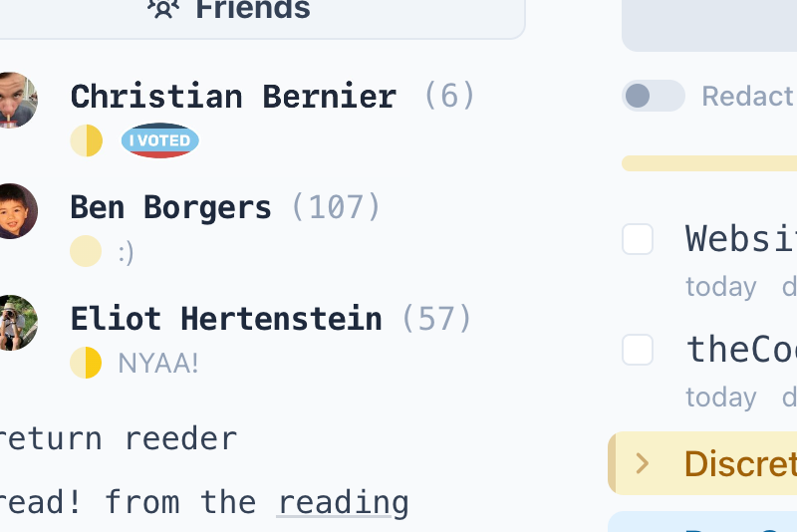The height and width of the screenshot is (532, 797).
Task: Click Christian Bernier's half-filled progress circle
Action: (x=87, y=140)
